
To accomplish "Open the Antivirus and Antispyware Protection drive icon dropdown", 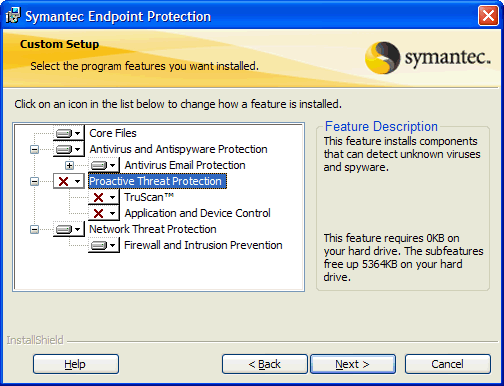I will (x=68, y=149).
